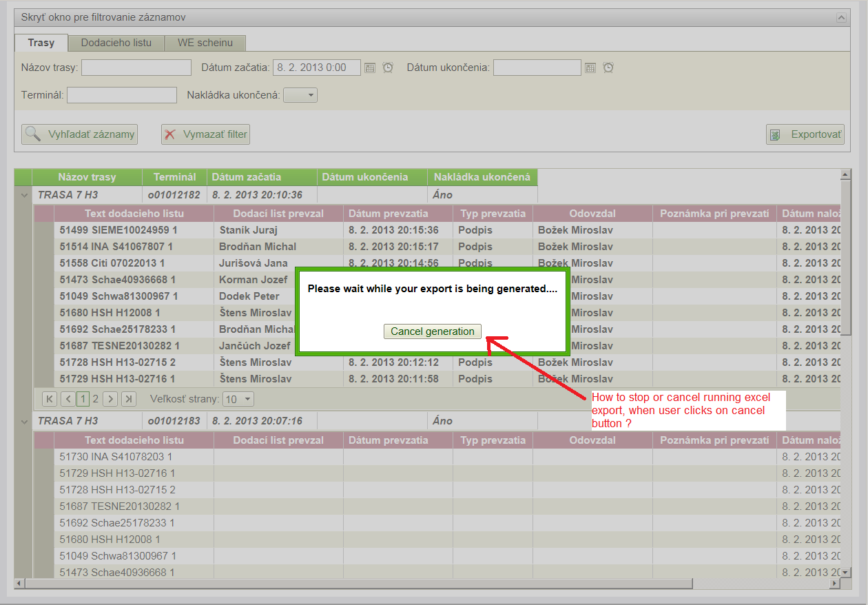This screenshot has height=605, width=868.
Task: Open the Nakládka ukončená dropdown
Action: click(x=300, y=95)
